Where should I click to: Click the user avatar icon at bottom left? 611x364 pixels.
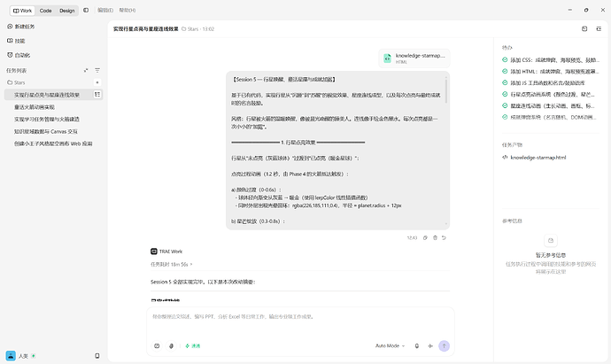11,355
